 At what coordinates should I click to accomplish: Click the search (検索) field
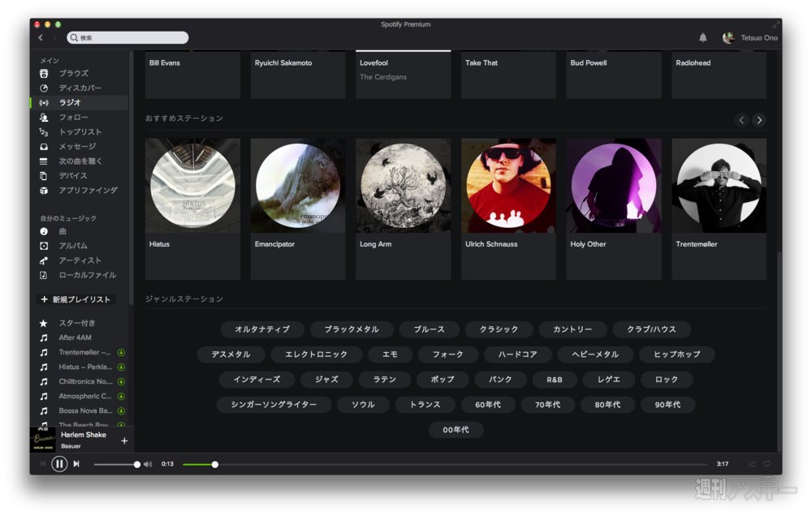(x=127, y=38)
